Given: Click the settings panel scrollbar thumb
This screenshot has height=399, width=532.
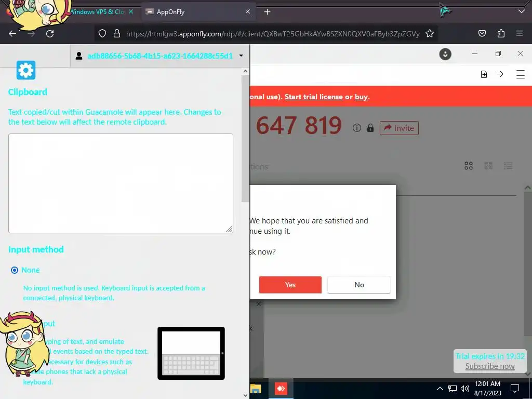Looking at the screenshot, I should [246, 138].
